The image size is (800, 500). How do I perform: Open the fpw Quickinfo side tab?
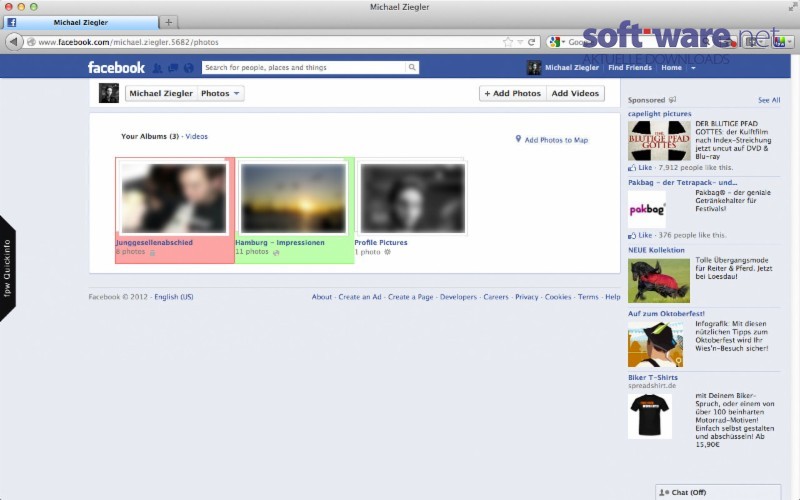coord(7,268)
